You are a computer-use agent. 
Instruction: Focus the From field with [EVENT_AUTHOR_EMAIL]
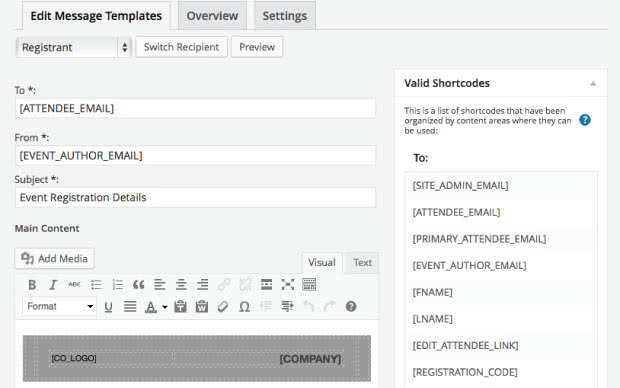[195, 156]
